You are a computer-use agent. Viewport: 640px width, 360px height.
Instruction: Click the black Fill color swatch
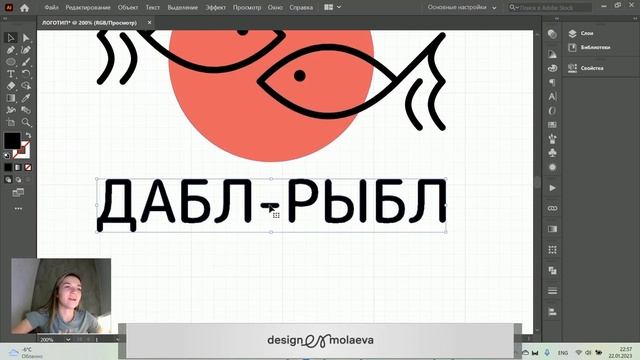pyautogui.click(x=12, y=140)
